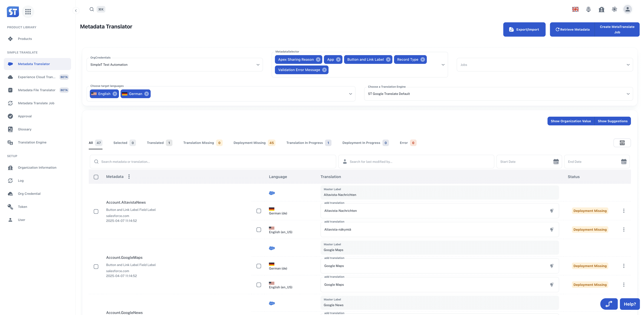Viewport: 644px width, 315px height.
Task: Open row menu for Altavista German translation
Action: pos(624,210)
